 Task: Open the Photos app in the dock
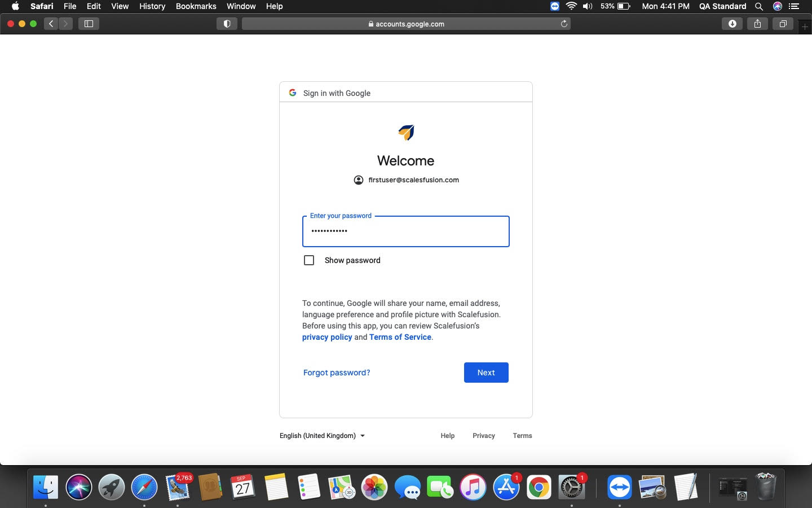click(374, 487)
